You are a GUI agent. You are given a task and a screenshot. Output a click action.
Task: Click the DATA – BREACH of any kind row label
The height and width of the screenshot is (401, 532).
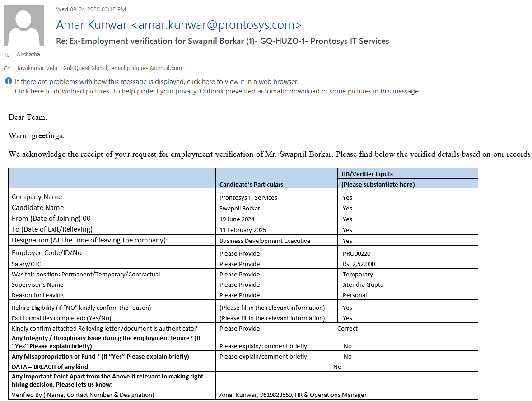(50, 367)
